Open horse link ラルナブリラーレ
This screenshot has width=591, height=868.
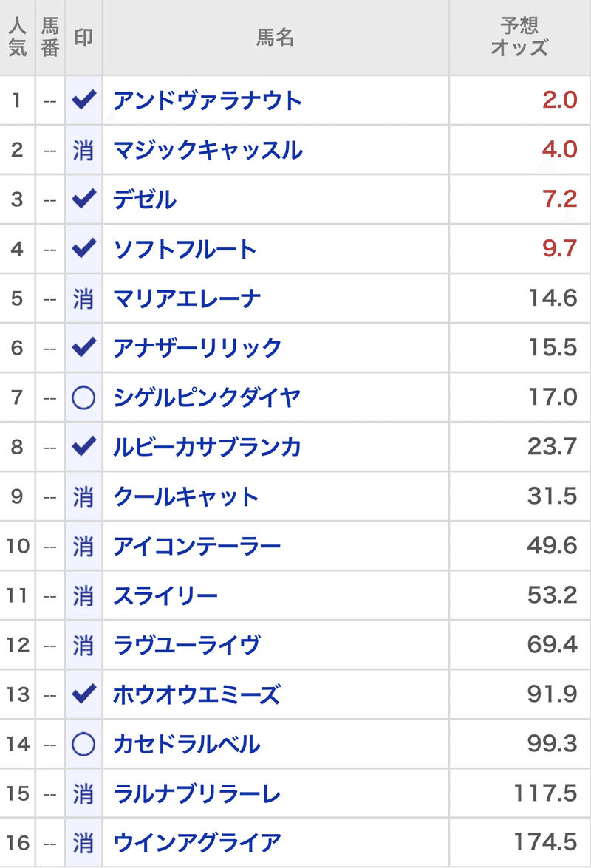tap(197, 794)
